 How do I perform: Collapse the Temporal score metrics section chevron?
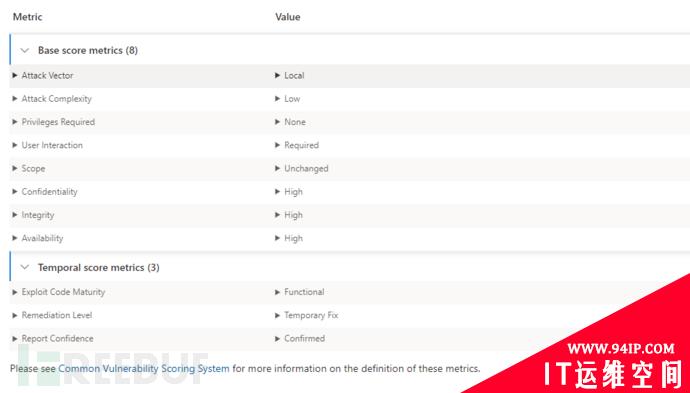25,267
